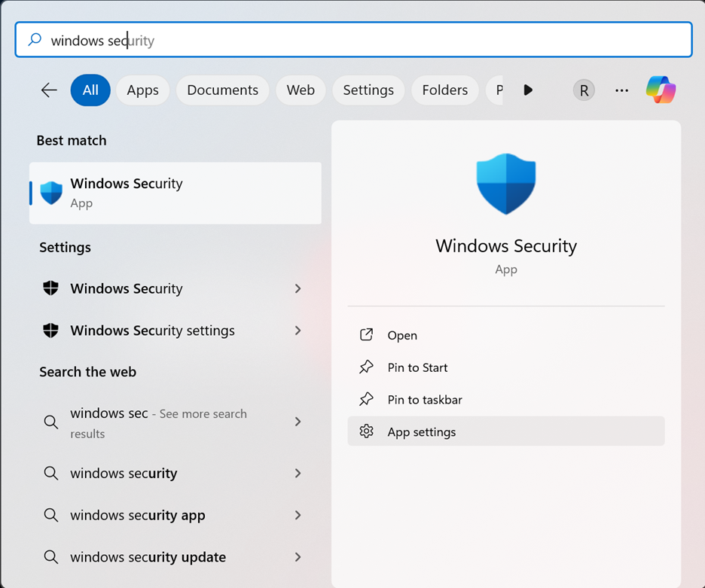Open App settings for Windows Security
This screenshot has width=705, height=588.
[x=506, y=431]
